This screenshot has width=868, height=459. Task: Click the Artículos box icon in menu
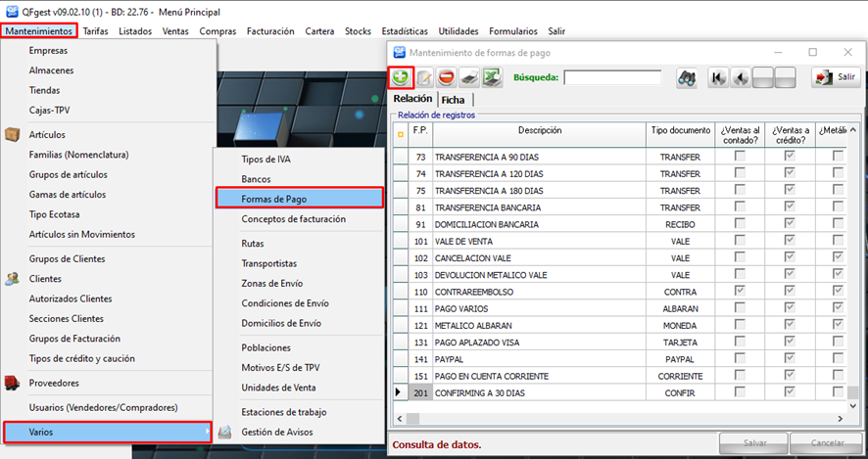coord(12,134)
